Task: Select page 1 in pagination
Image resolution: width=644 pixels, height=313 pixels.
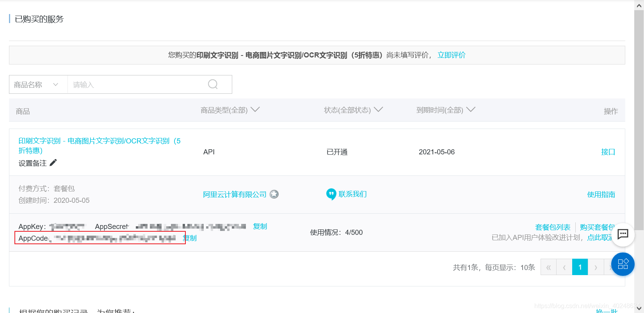Action: (x=580, y=267)
